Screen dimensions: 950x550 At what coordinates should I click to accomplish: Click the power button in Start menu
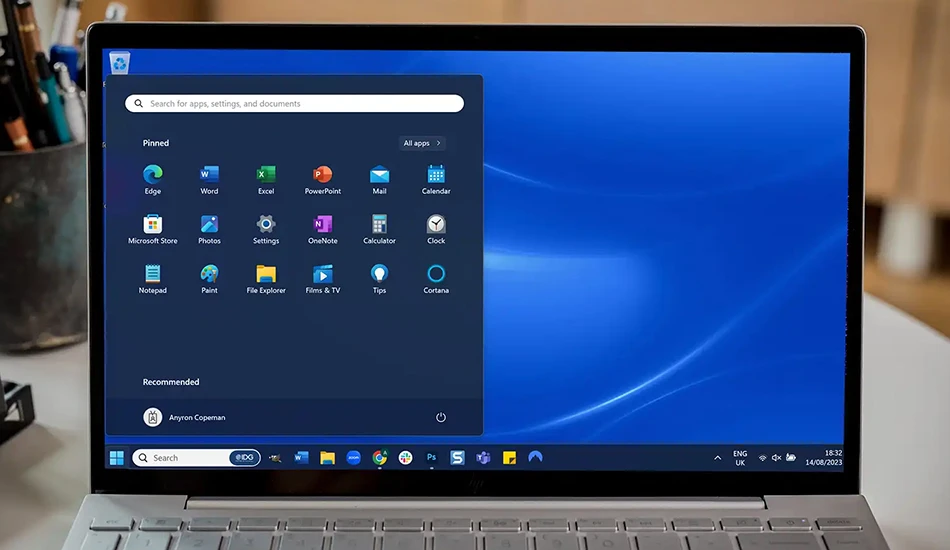pyautogui.click(x=440, y=417)
